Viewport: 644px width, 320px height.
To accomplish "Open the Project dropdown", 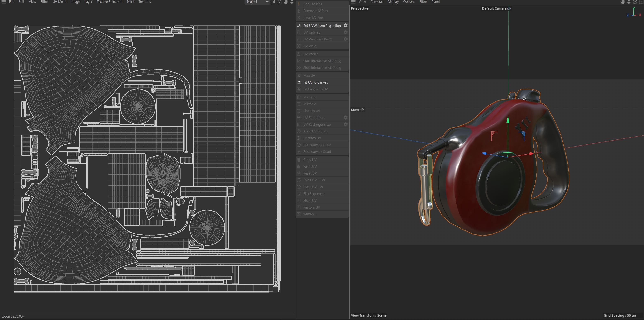I will (257, 2).
